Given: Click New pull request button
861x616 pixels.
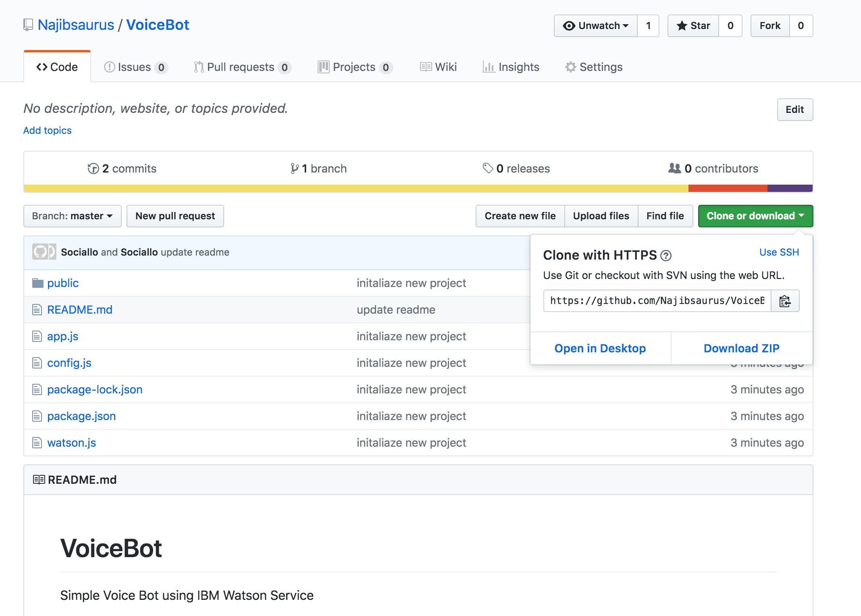Looking at the screenshot, I should click(175, 216).
